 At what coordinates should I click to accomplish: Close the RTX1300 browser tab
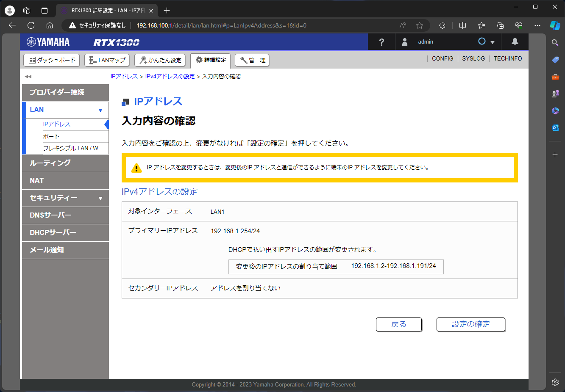click(151, 11)
